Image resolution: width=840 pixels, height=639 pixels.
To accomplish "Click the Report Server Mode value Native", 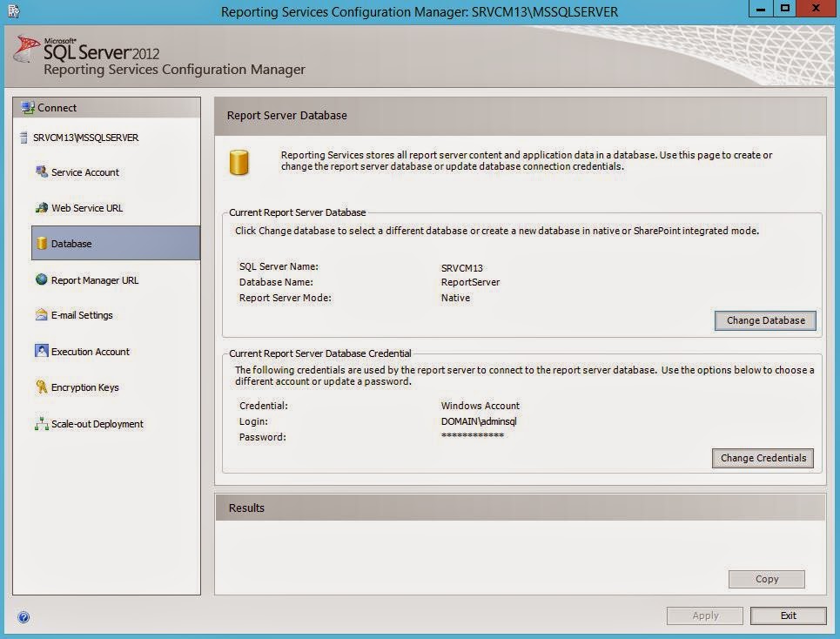I will 455,298.
